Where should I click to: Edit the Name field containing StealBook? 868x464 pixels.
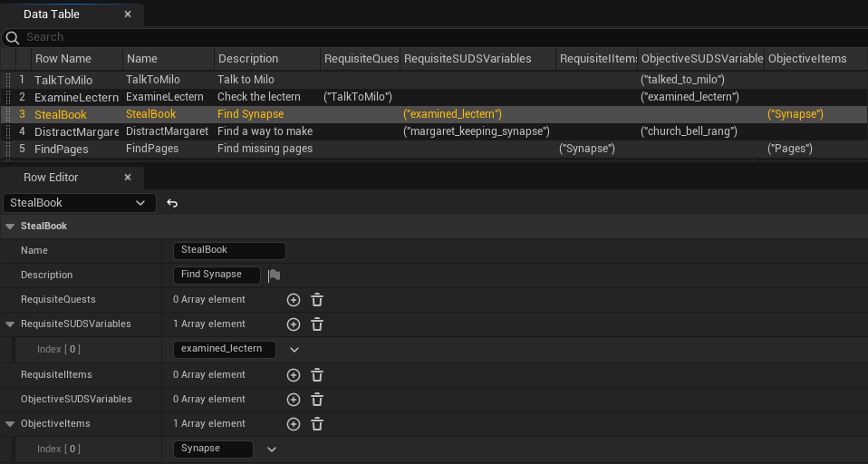(229, 251)
